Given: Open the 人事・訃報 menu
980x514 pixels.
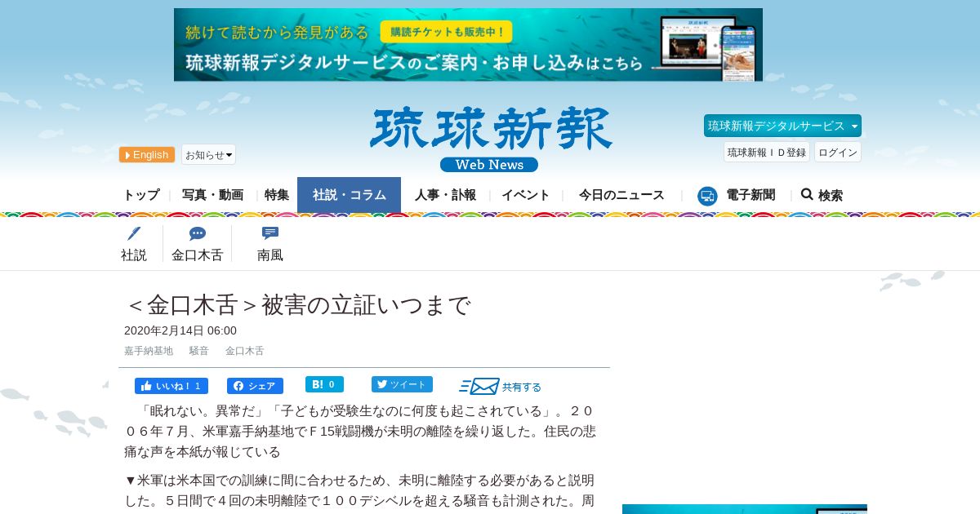Looking at the screenshot, I should click(x=445, y=195).
